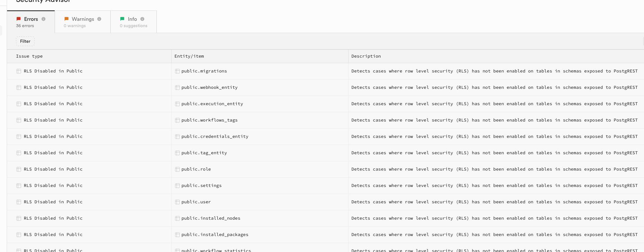The height and width of the screenshot is (252, 644).
Task: Open the Filter button
Action: coord(25,41)
